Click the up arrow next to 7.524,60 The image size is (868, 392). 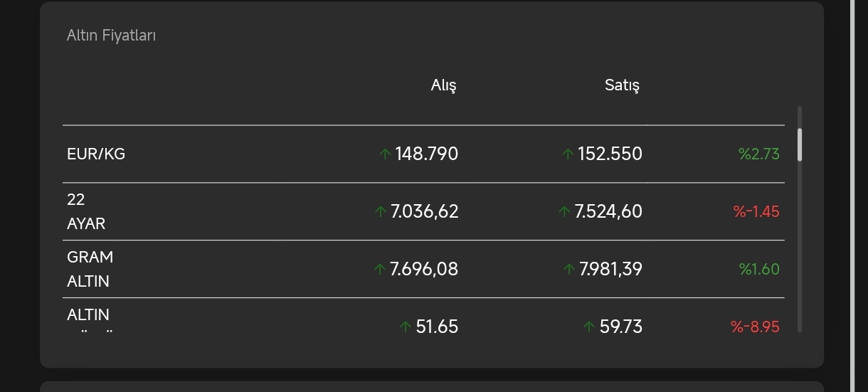pyautogui.click(x=564, y=211)
